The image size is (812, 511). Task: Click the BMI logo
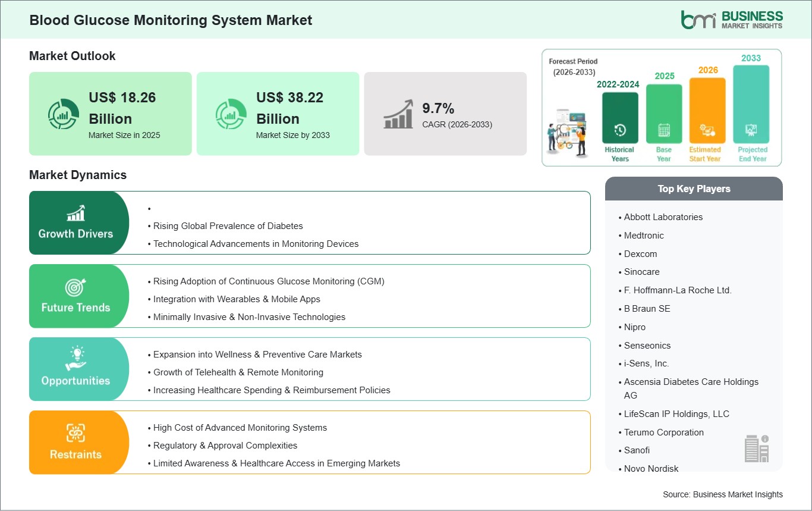click(x=733, y=18)
